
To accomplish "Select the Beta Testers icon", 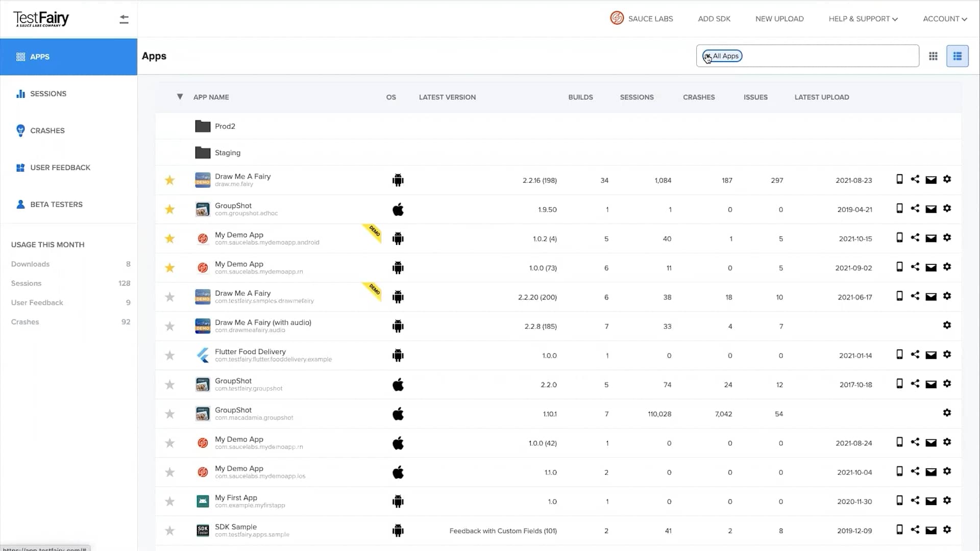I will click(20, 204).
